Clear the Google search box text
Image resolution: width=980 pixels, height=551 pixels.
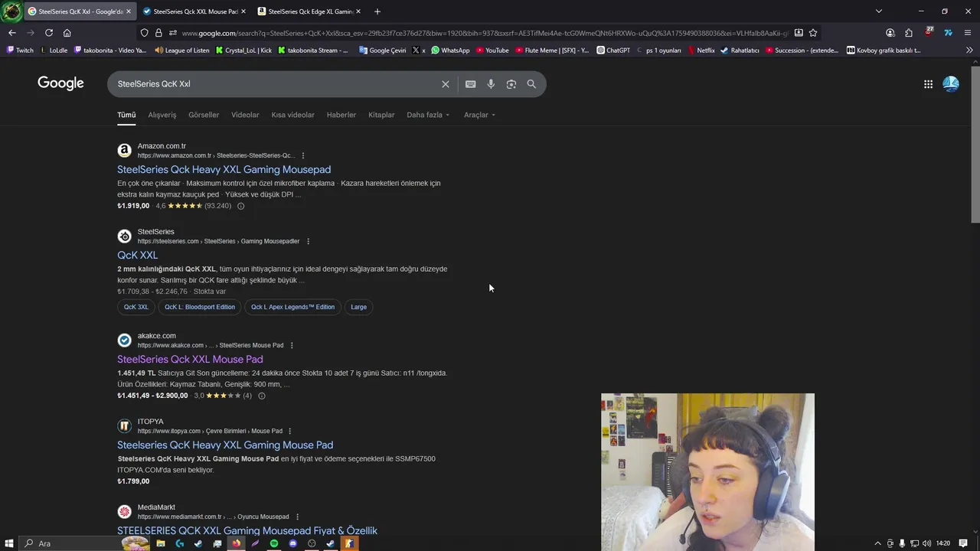coord(445,84)
